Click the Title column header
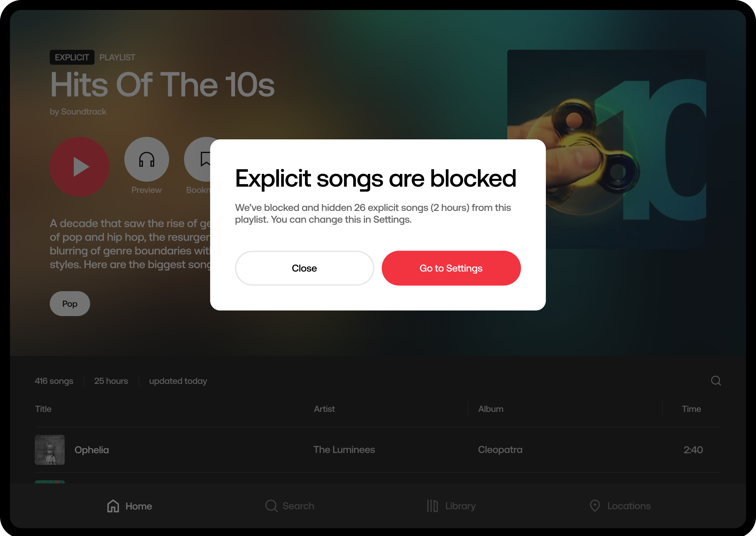This screenshot has height=536, width=756. [x=43, y=409]
